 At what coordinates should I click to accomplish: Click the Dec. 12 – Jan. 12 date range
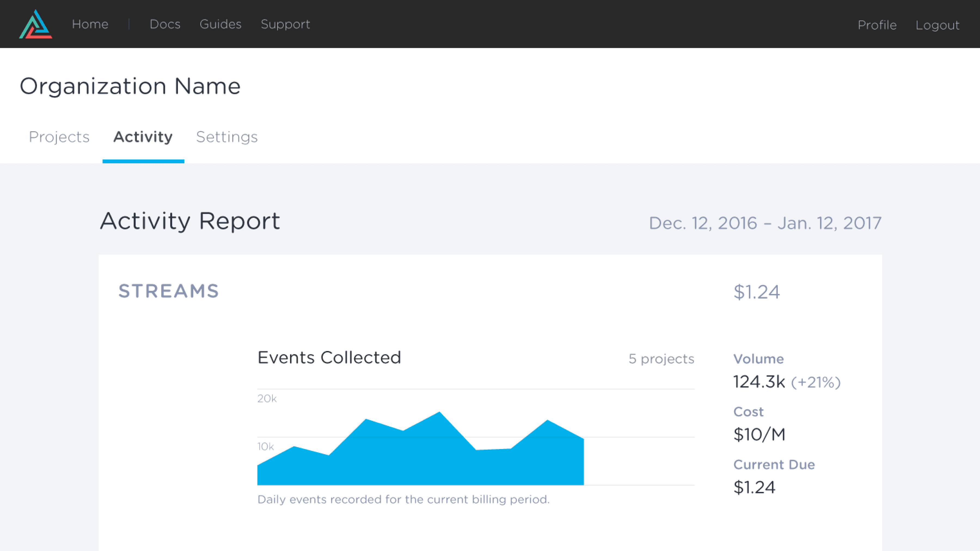pyautogui.click(x=765, y=223)
